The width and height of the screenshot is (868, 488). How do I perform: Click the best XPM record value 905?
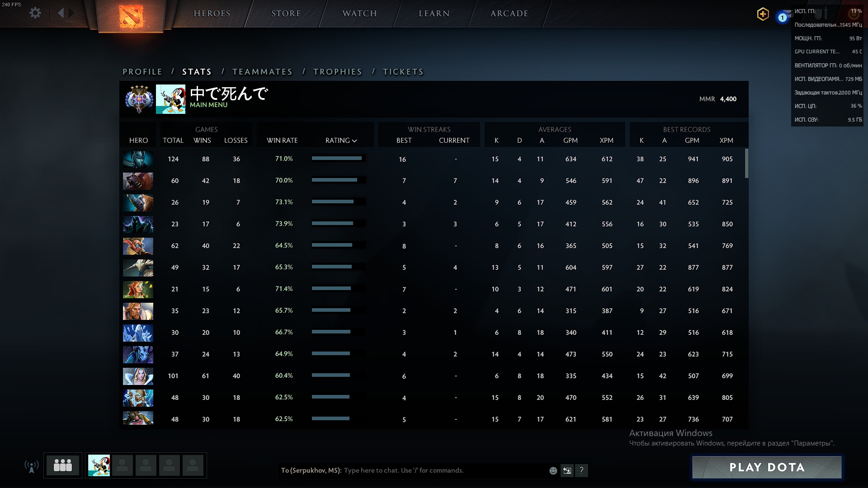click(x=727, y=159)
